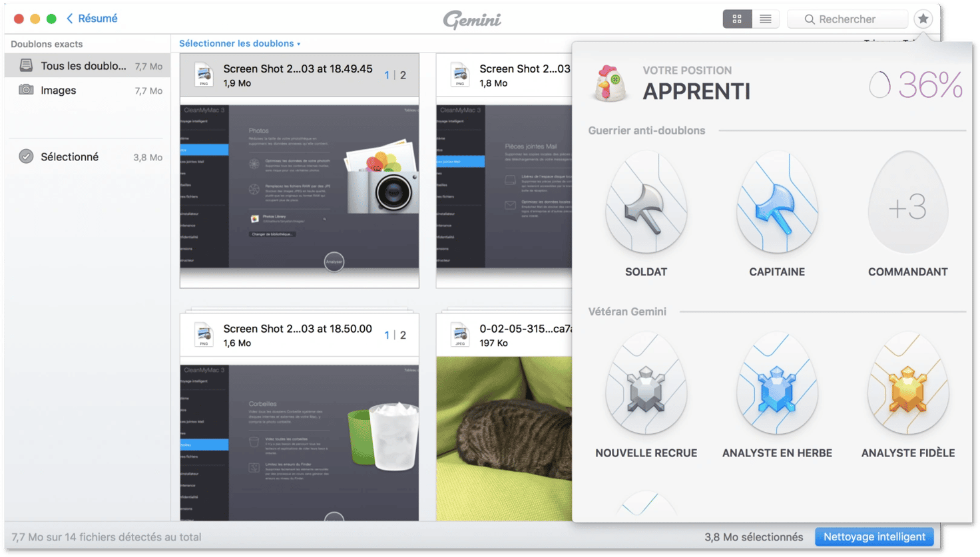The width and height of the screenshot is (980, 557).
Task: Switch to grid view
Action: [737, 19]
